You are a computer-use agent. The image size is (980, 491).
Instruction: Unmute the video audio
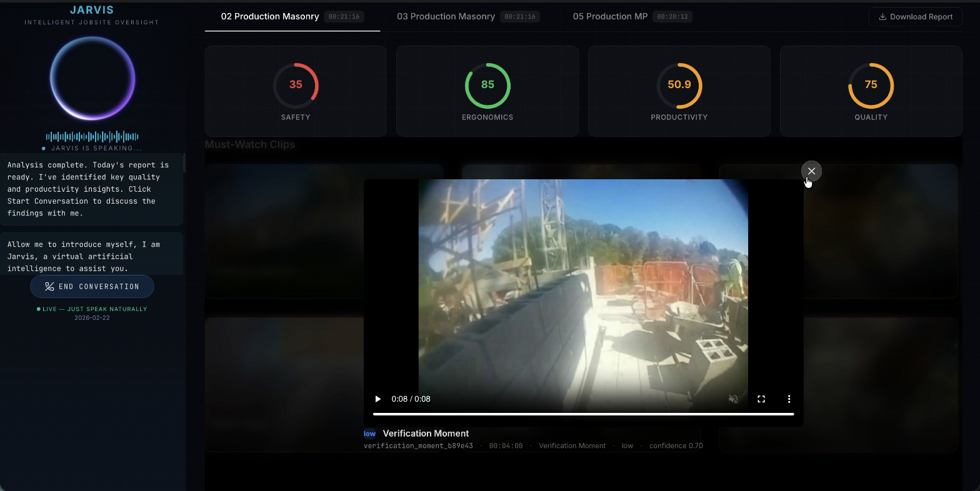point(734,399)
